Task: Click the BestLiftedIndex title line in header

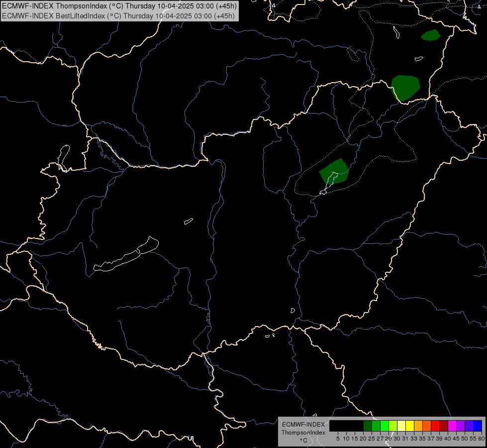Action: coord(118,16)
